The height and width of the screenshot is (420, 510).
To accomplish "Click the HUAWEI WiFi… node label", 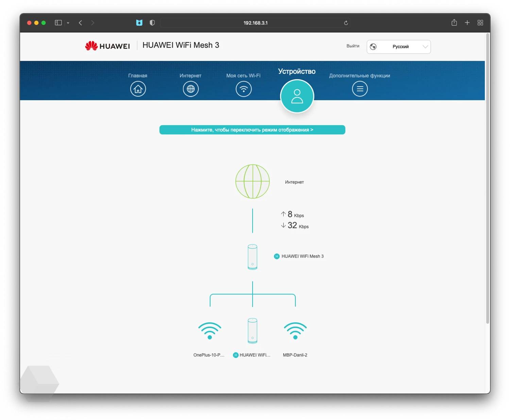I will point(255,355).
